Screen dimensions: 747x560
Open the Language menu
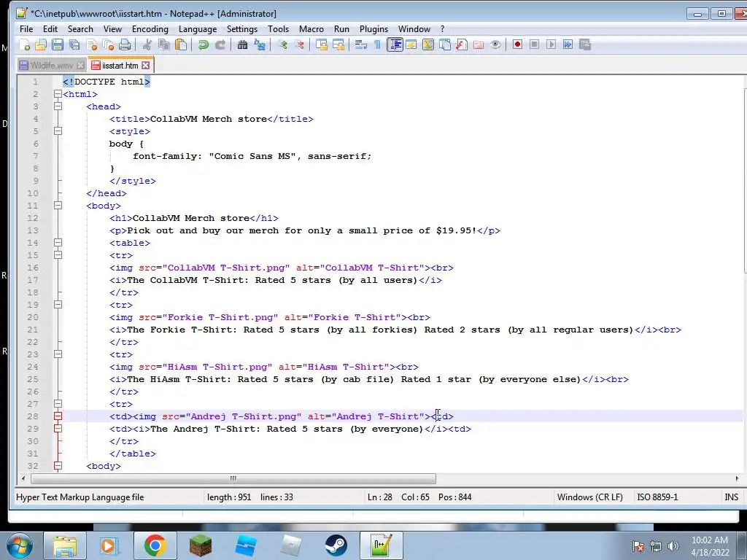(x=198, y=29)
